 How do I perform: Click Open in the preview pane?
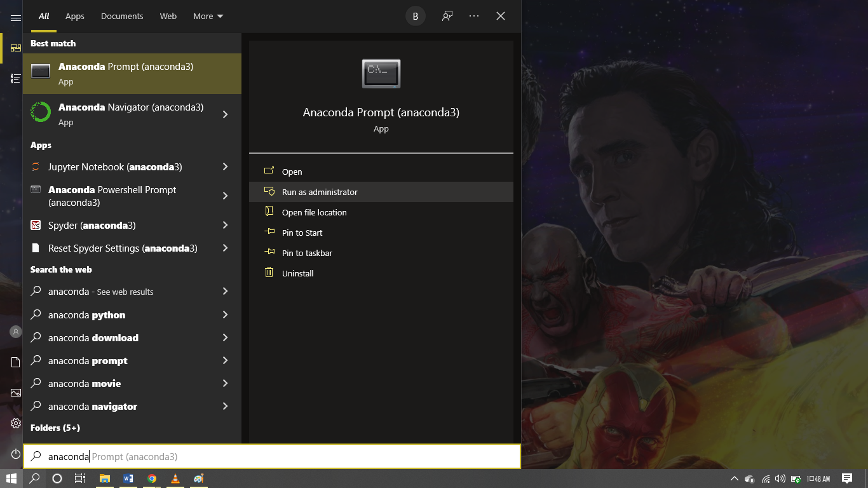coord(381,172)
